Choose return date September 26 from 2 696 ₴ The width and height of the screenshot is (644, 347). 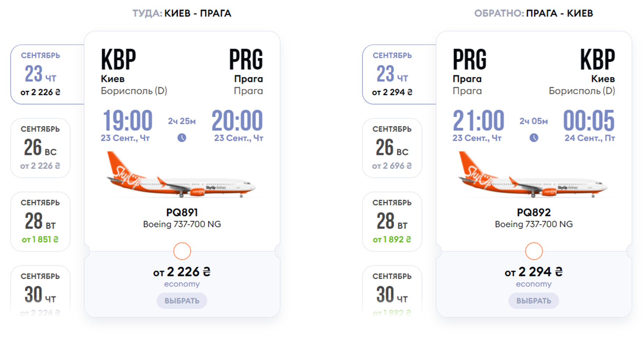(392, 148)
